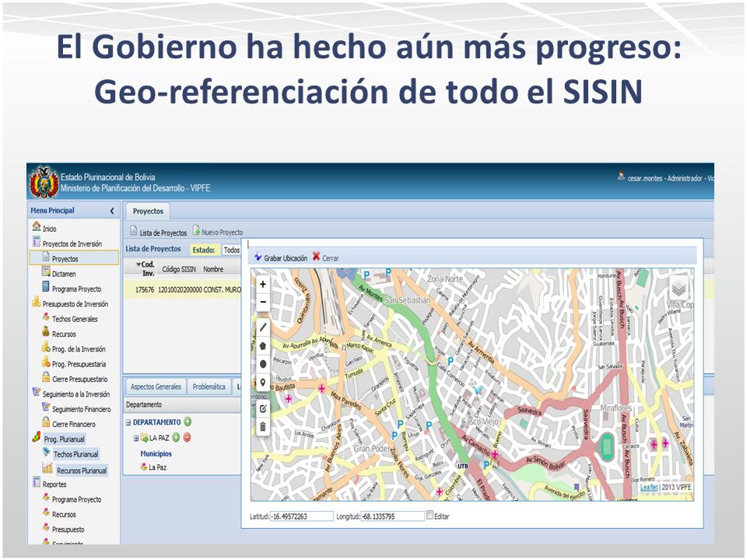Click the cesar.montes Administrador user label
This screenshot has width=747, height=560.
coord(665,178)
